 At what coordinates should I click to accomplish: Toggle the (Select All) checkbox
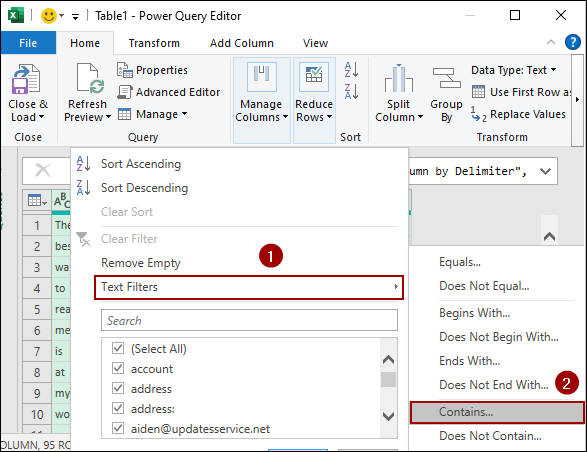pos(118,348)
